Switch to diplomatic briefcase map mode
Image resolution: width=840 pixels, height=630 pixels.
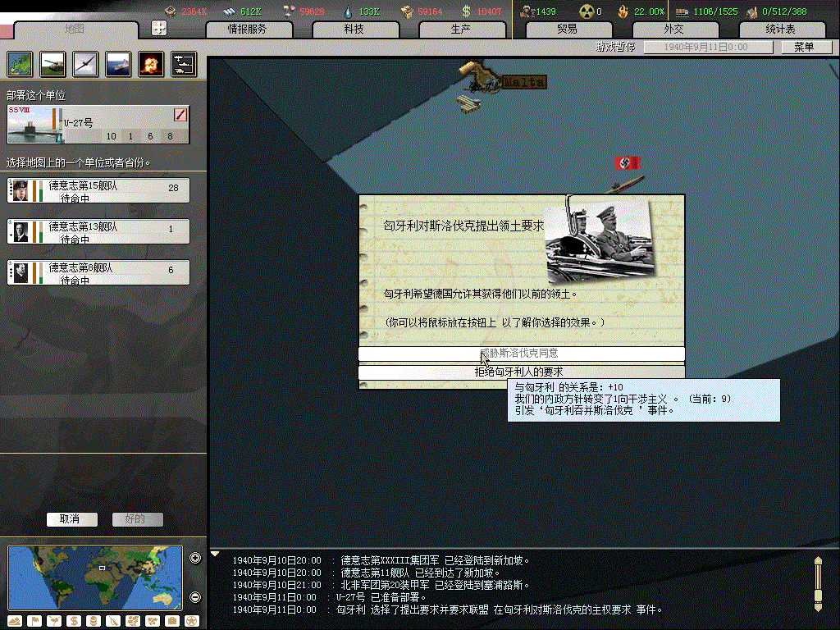(172, 621)
